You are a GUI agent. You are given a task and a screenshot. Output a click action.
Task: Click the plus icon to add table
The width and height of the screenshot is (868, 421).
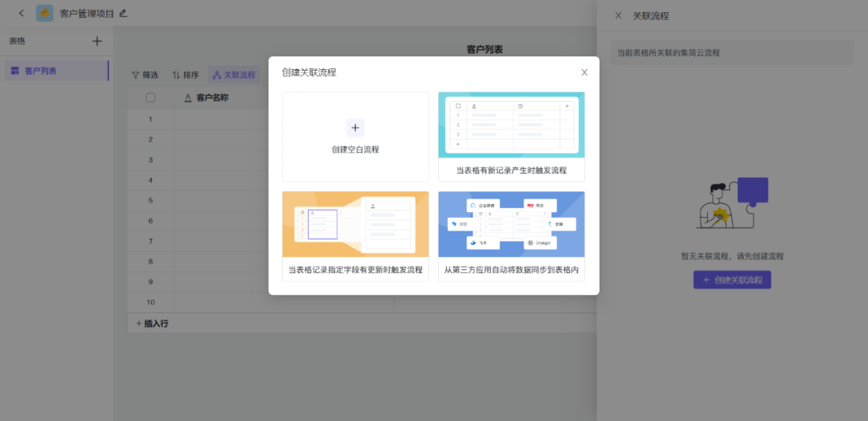click(x=97, y=41)
